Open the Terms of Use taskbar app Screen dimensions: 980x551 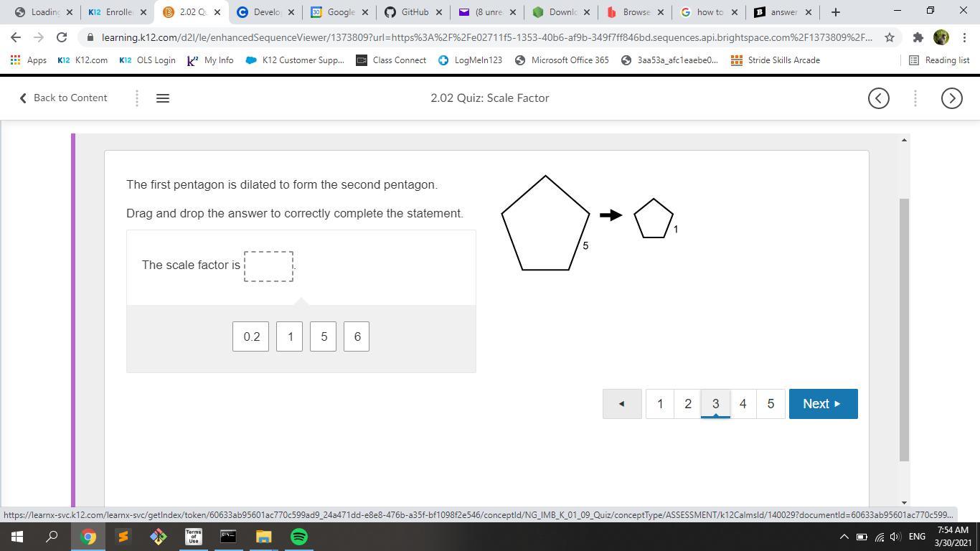point(193,537)
